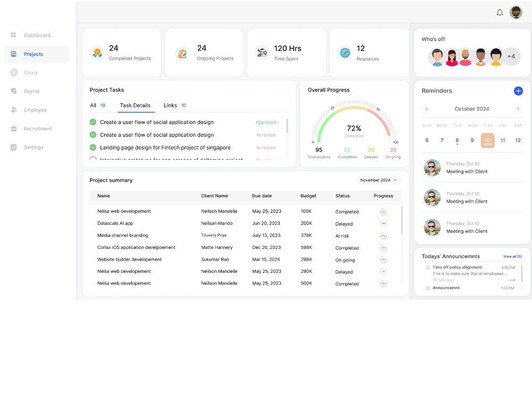Viewport: 532px width, 399px height.
Task: Click the 72% overall progress gauge
Action: [x=354, y=122]
